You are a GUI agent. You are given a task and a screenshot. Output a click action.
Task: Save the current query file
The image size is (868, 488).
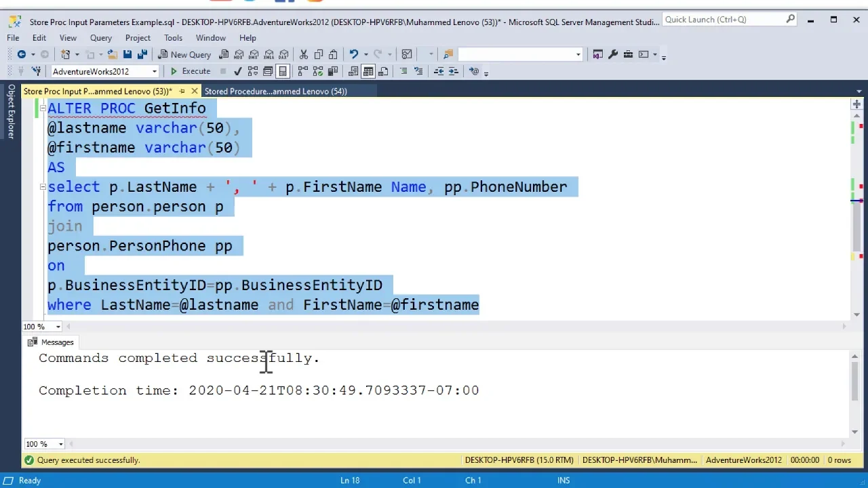coord(127,54)
